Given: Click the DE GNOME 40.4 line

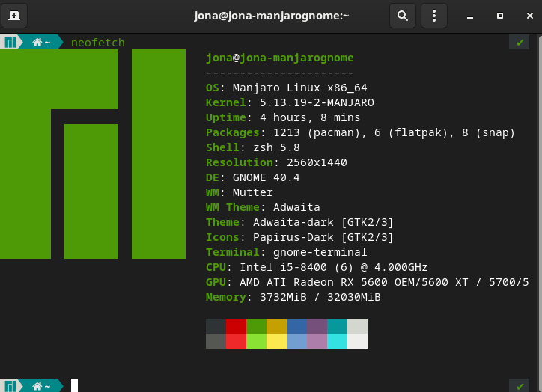Looking at the screenshot, I should pyautogui.click(x=253, y=177).
